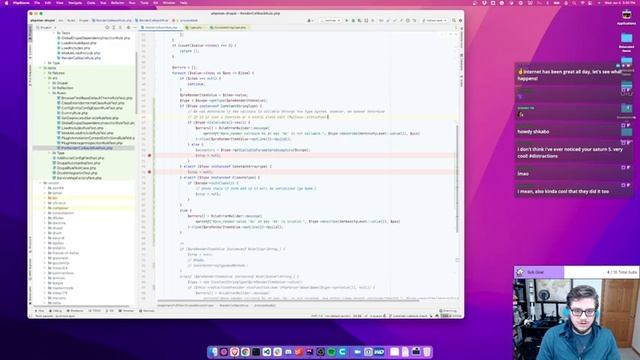Screen dimensions: 640x360
Task: Open Search Everywhere magnifier icon
Action: pos(454,20)
